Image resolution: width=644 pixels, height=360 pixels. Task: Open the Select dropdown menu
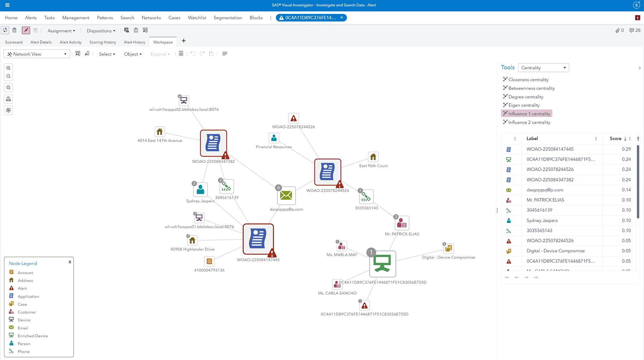coord(107,54)
